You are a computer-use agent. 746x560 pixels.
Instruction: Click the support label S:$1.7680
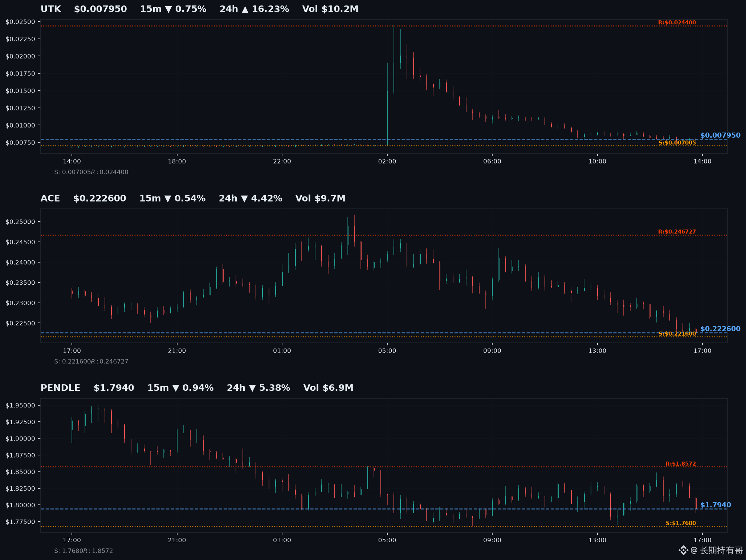681,523
